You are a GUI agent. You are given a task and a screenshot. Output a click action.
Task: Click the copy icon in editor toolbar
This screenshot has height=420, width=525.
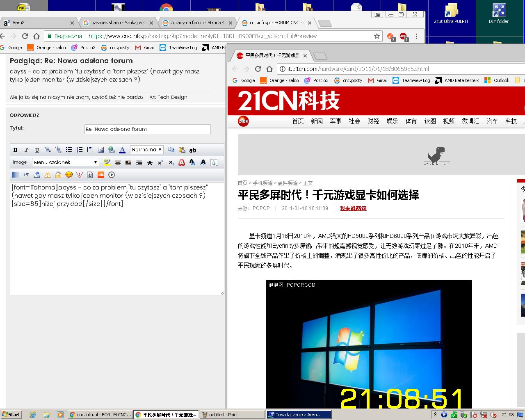171,150
